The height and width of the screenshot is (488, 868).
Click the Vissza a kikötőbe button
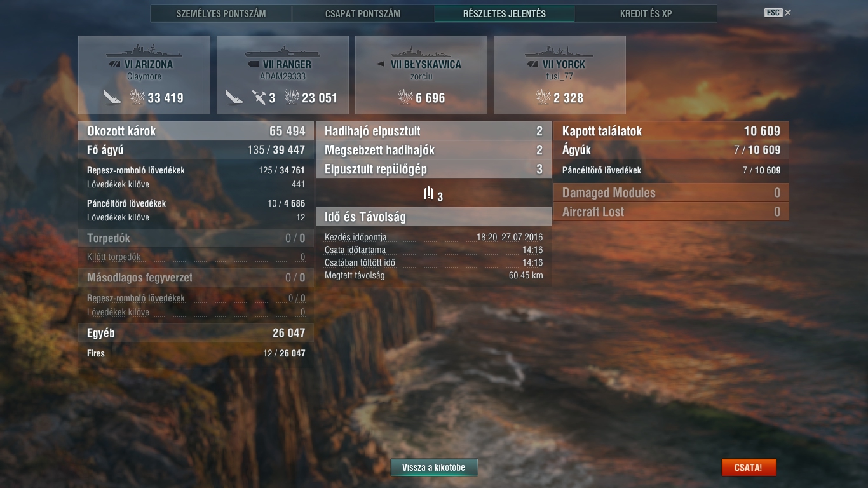tap(434, 468)
